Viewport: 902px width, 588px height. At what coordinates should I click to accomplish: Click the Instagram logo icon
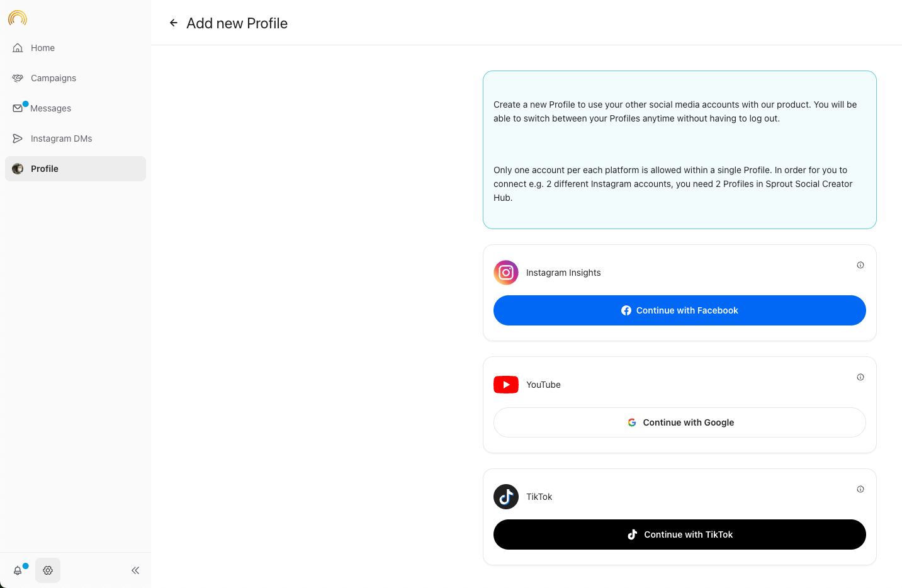[506, 273]
